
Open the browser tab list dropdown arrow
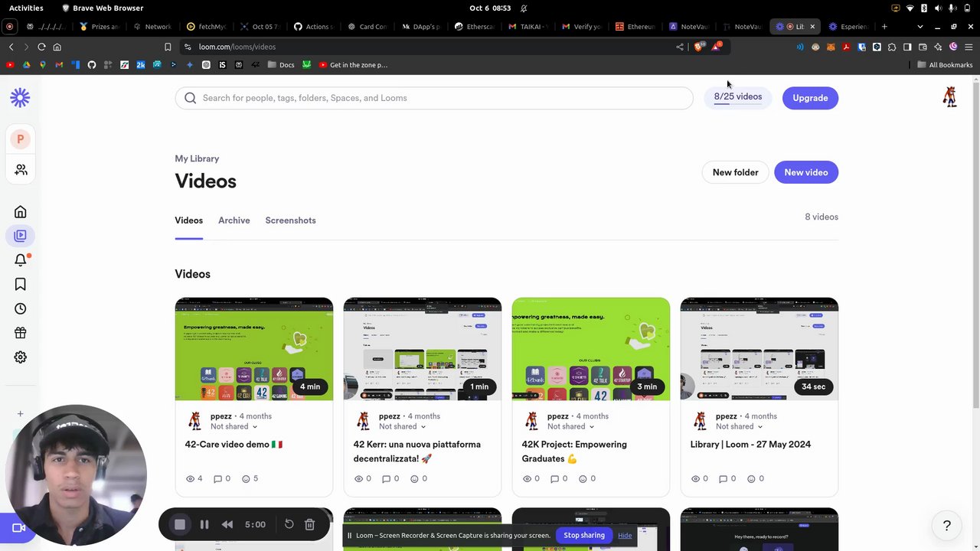click(x=920, y=27)
